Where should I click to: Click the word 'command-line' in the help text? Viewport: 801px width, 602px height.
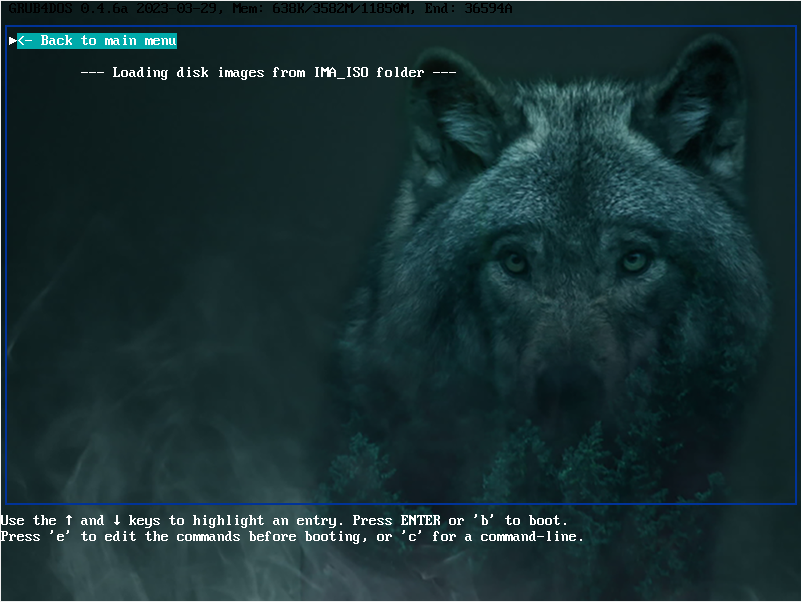532,537
